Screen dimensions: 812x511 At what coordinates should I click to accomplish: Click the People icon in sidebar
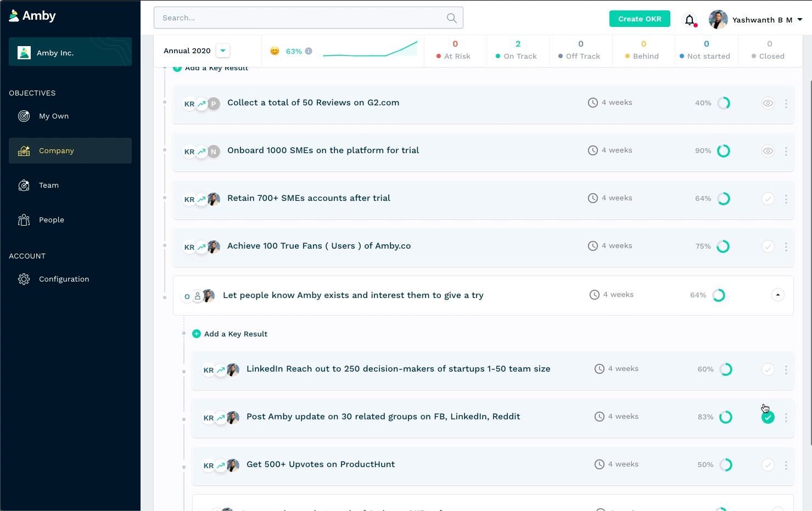pyautogui.click(x=24, y=220)
